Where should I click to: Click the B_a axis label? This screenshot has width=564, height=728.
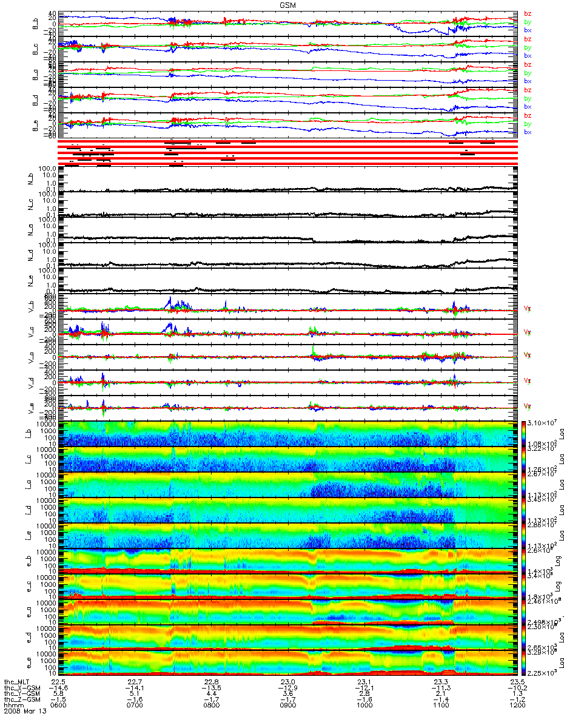coord(35,74)
